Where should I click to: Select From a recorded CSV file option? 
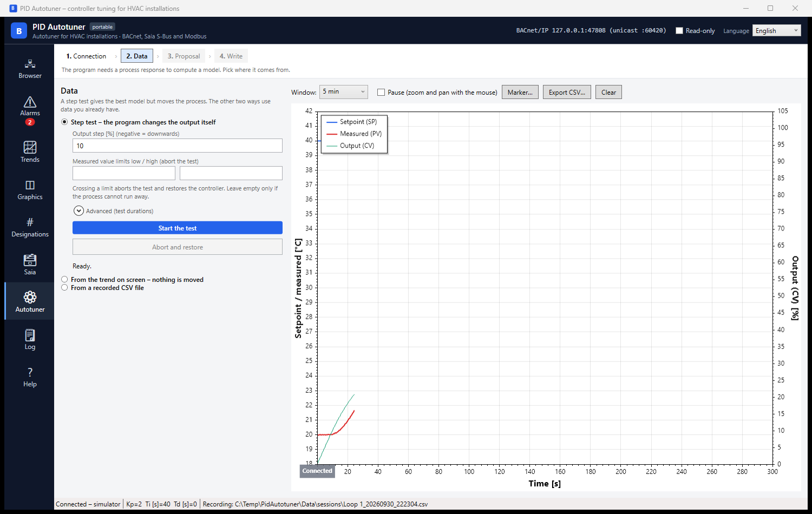pyautogui.click(x=64, y=288)
